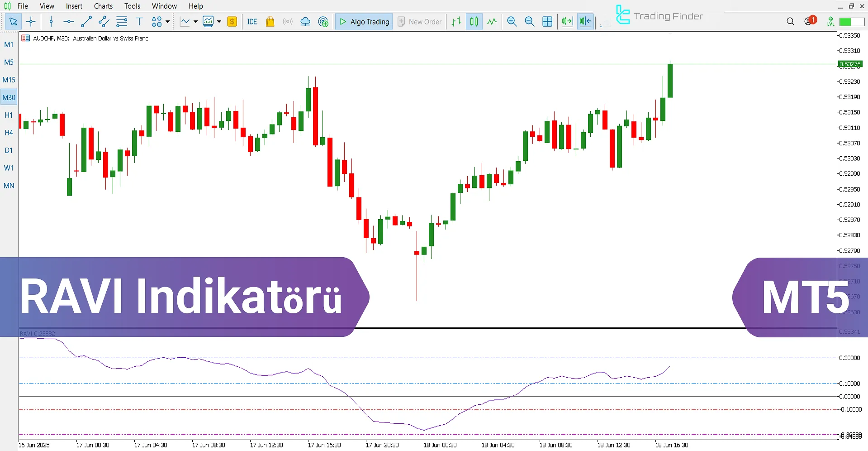Screen dimensions: 868x451
Task: Switch to D1 timeframe
Action: pos(9,150)
